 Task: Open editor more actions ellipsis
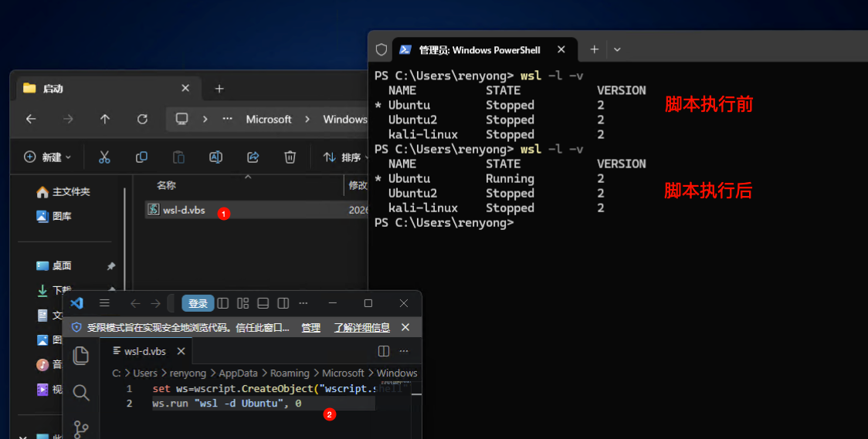tap(404, 351)
